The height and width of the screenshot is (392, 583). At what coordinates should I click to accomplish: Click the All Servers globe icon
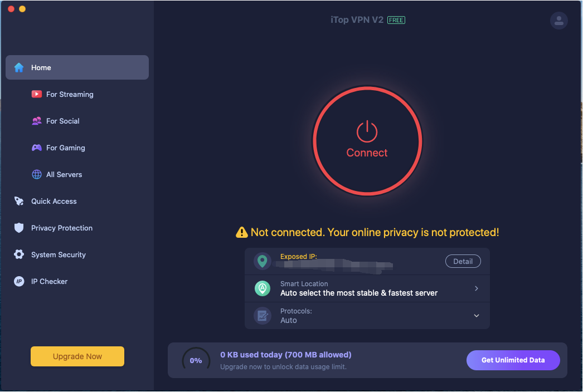click(x=36, y=174)
